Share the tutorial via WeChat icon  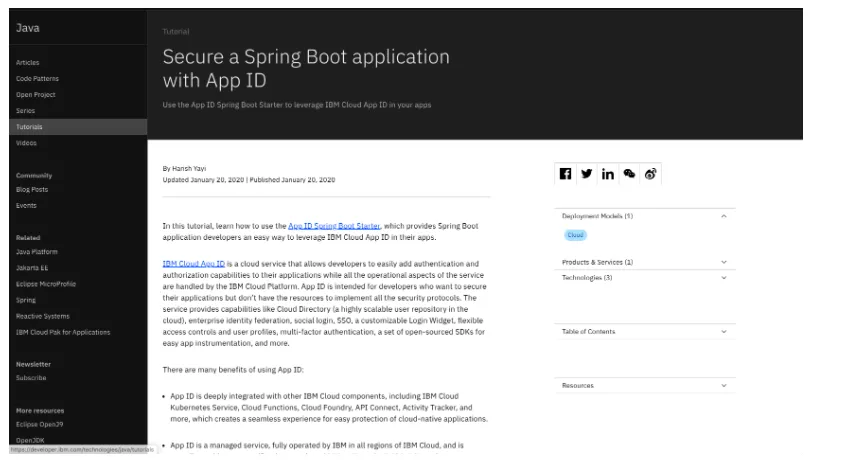pyautogui.click(x=629, y=174)
